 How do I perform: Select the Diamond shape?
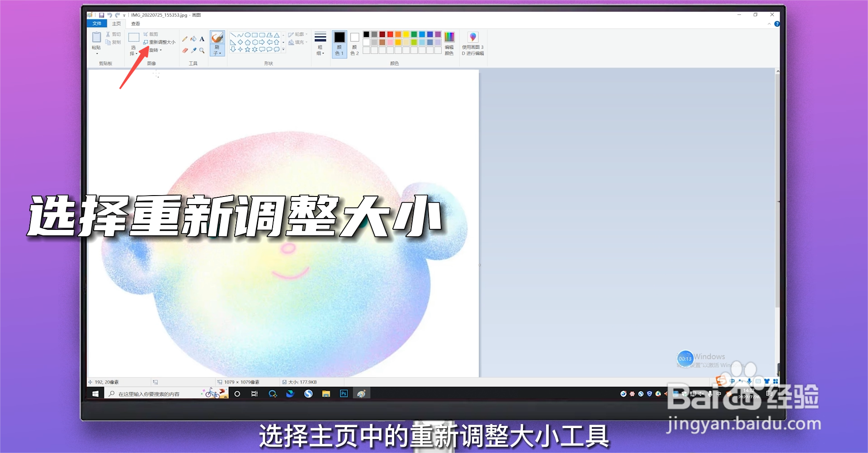click(240, 42)
